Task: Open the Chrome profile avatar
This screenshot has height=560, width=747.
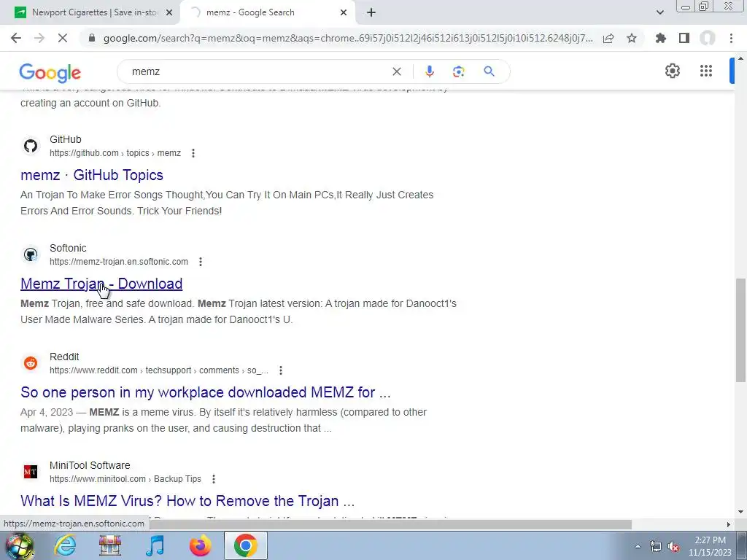Action: tap(708, 38)
